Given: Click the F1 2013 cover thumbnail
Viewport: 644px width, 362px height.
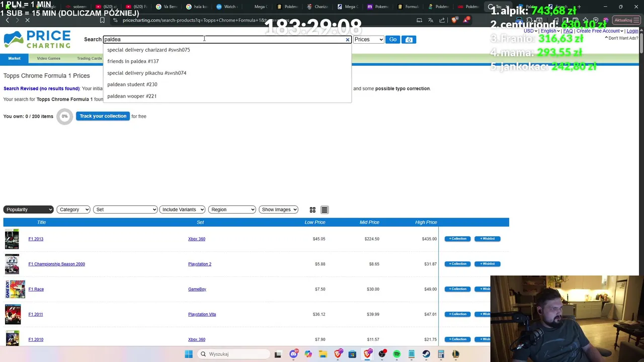Looking at the screenshot, I should [x=12, y=239].
